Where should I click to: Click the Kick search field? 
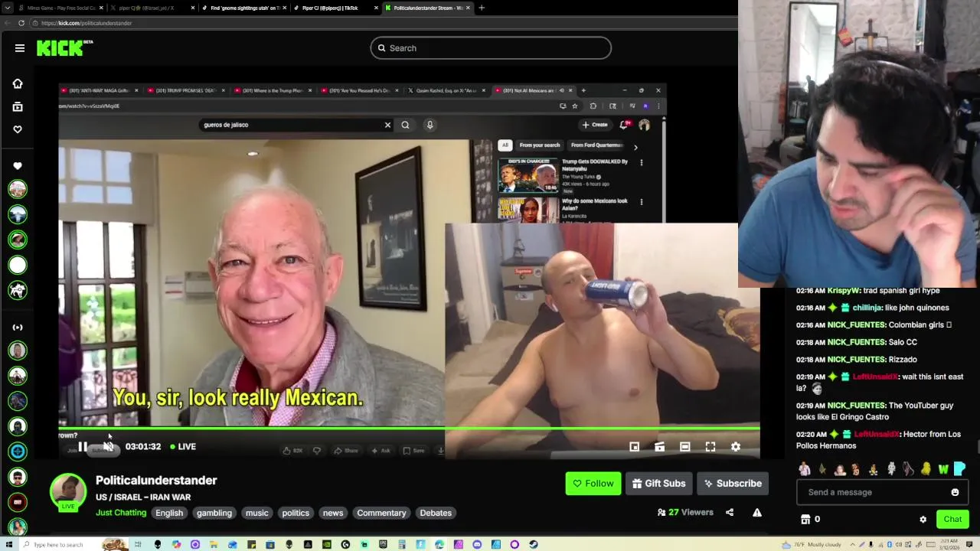coord(491,48)
